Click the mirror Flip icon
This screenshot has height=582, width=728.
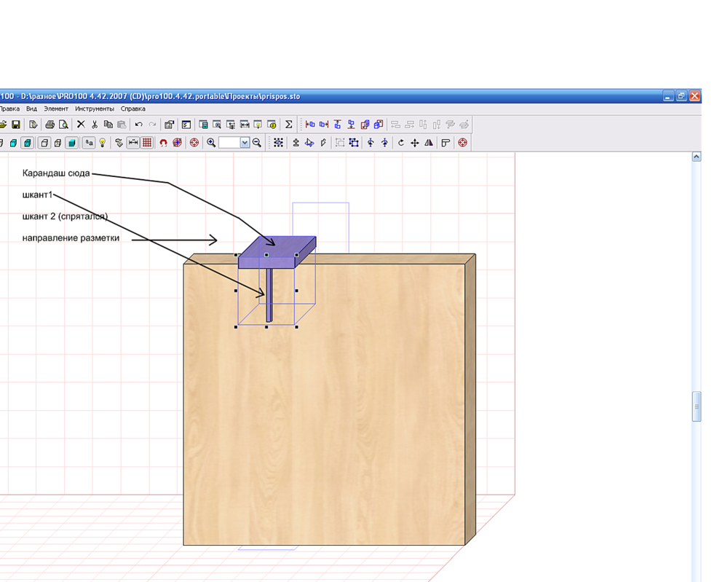click(429, 143)
